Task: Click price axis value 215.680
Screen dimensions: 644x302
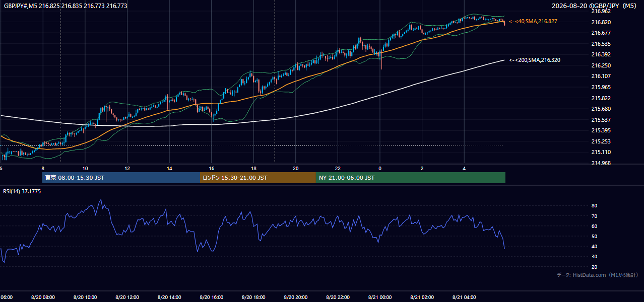Action: (x=601, y=109)
